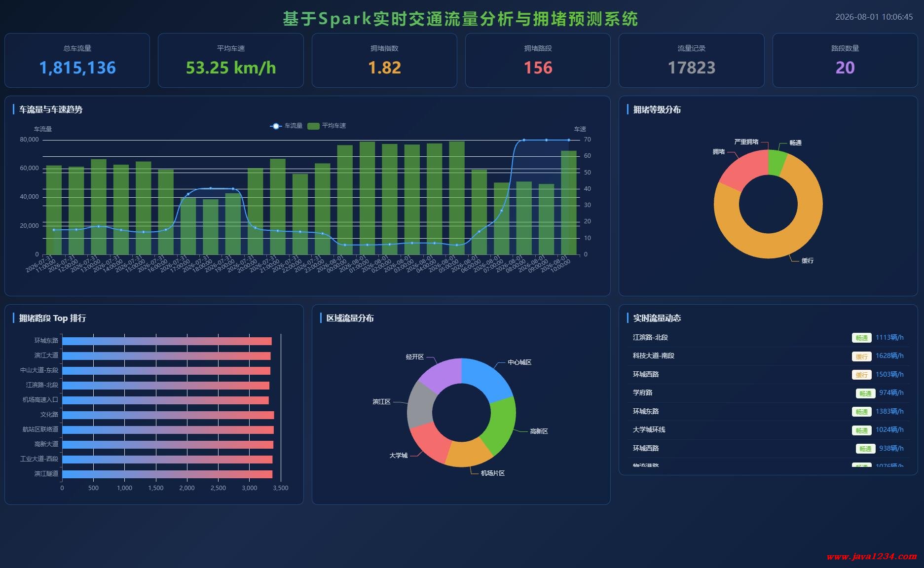
Task: Select the 学府路 row in realtime list
Action: pyautogui.click(x=768, y=393)
